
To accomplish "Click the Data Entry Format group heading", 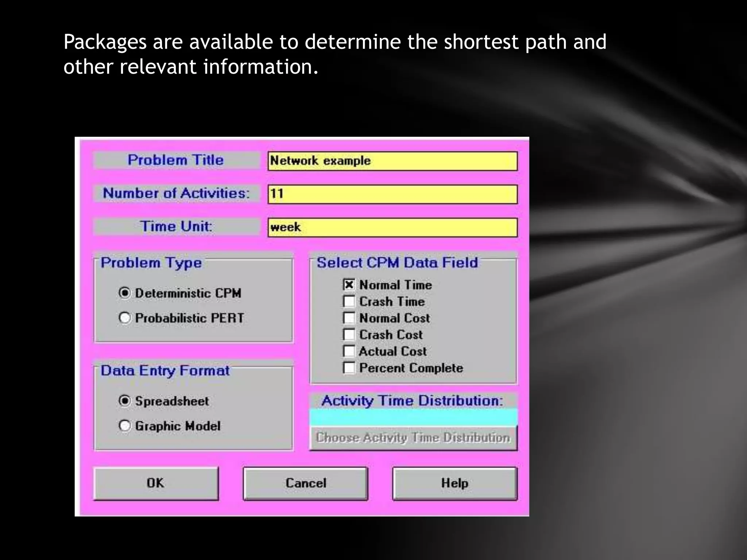I will pos(165,371).
